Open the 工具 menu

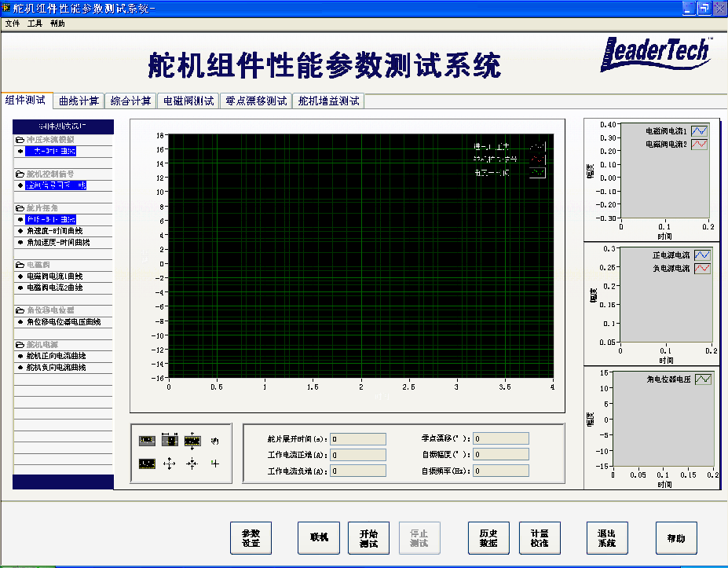pos(35,24)
